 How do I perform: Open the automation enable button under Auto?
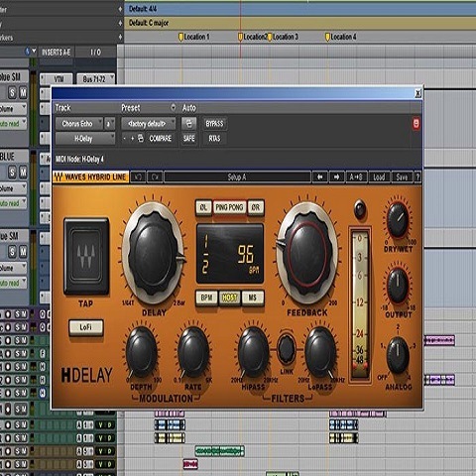[188, 124]
